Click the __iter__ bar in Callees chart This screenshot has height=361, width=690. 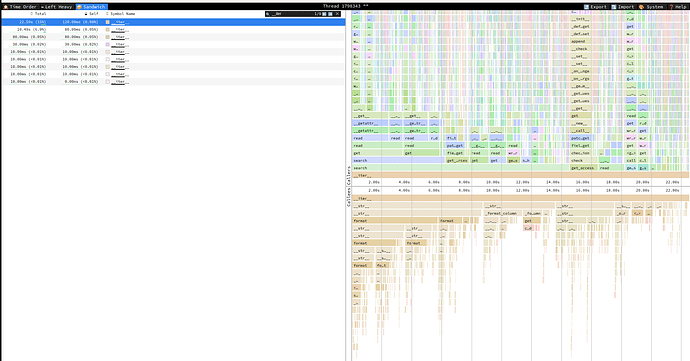(x=521, y=199)
